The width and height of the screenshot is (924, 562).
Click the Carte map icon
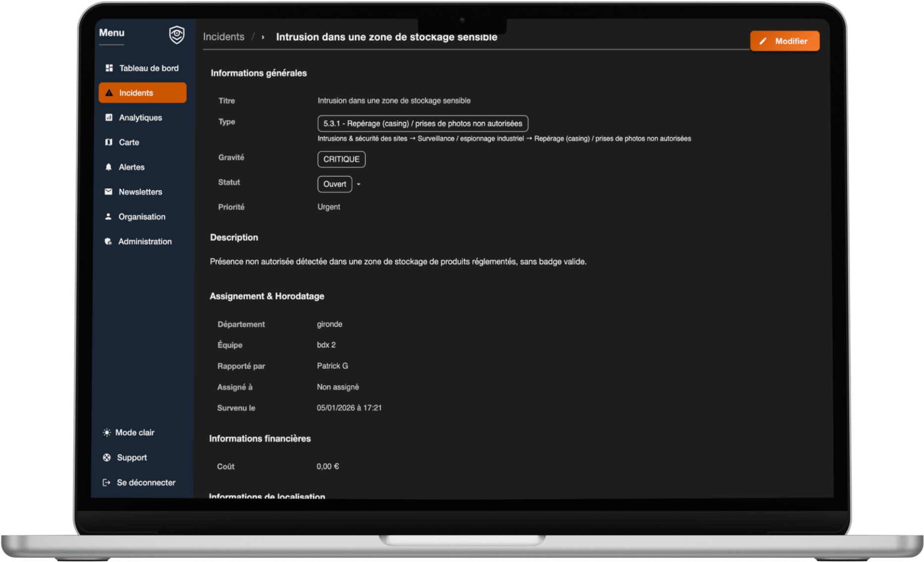click(x=109, y=142)
